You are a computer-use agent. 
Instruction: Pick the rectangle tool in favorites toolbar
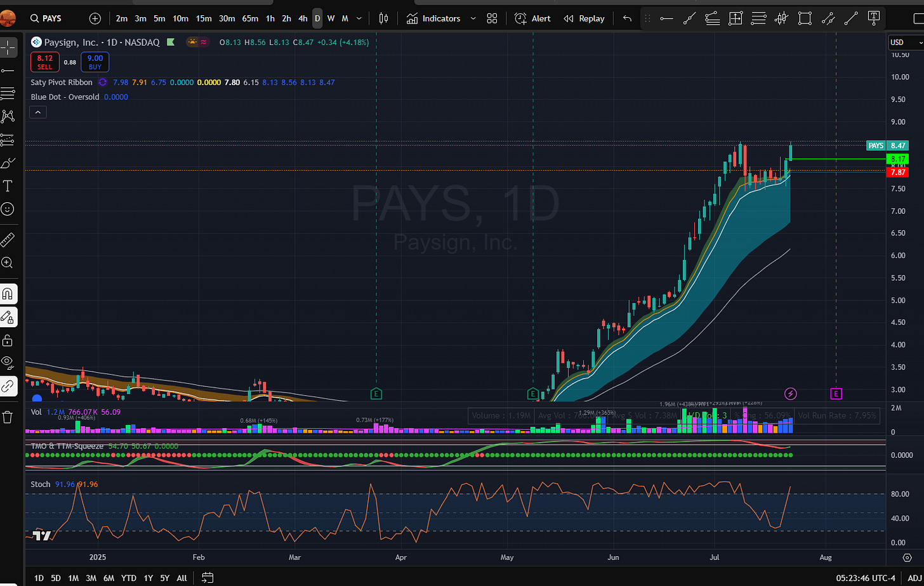point(805,18)
